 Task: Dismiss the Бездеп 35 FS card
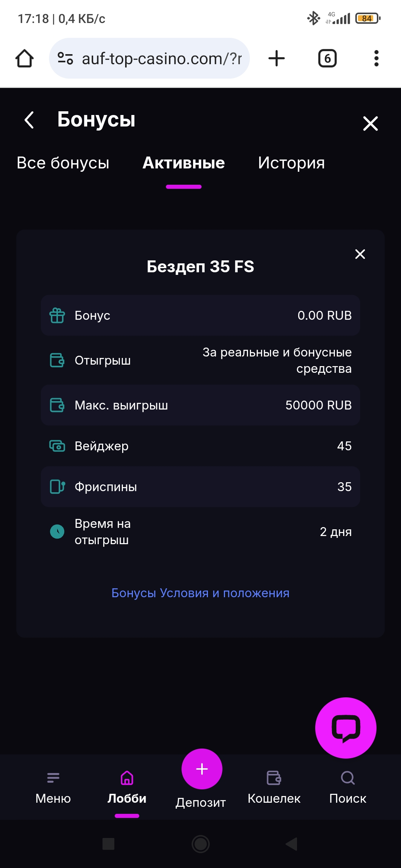pyautogui.click(x=360, y=254)
